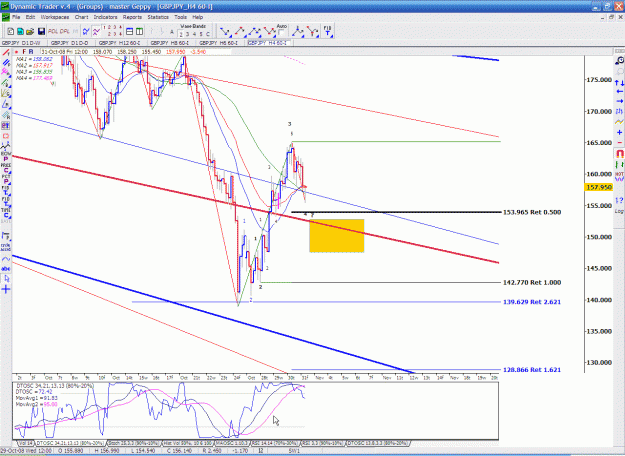Screen dimensions: 625x456
Task: Select the pointer cursor tool
Action: point(6,279)
